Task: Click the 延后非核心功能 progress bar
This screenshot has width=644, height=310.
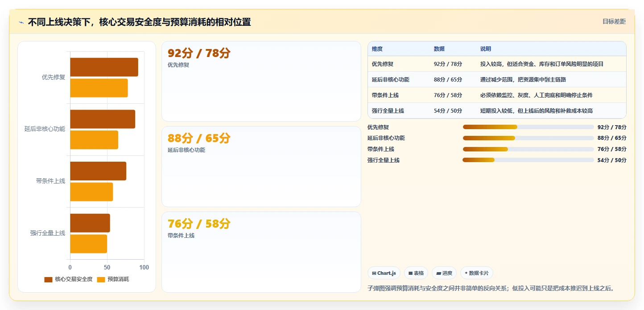Action: (x=528, y=138)
